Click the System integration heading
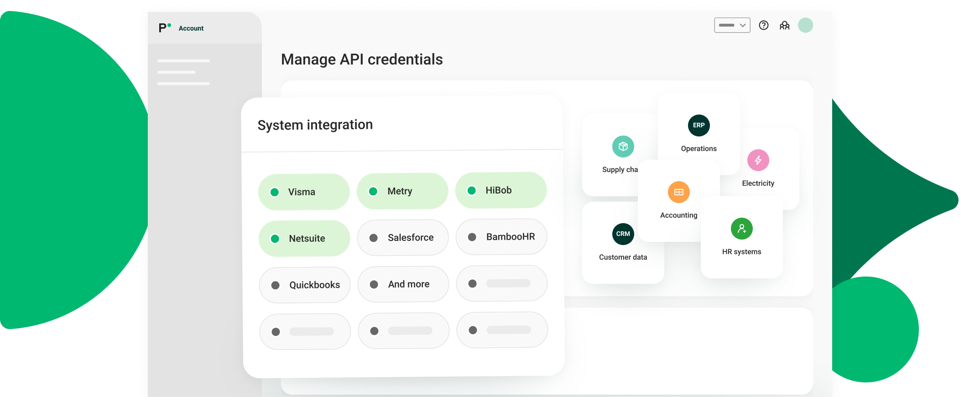 315,125
